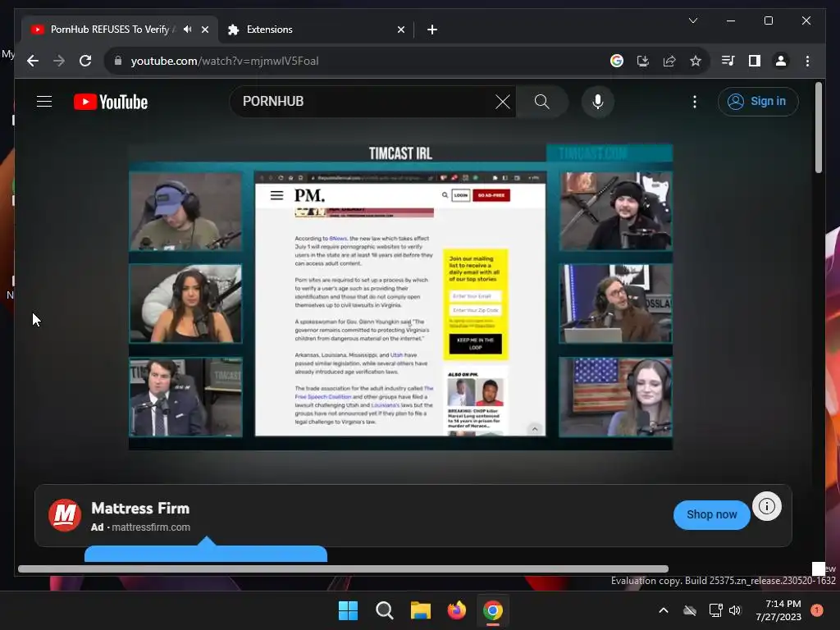Open the ad info icon
The image size is (840, 630).
pos(767,506)
